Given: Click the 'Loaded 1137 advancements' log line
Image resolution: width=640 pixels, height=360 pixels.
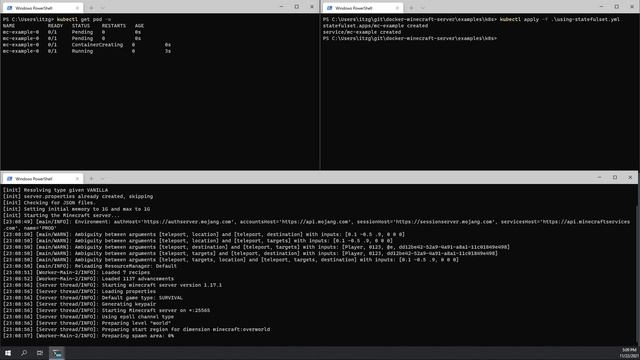Looking at the screenshot, I should click(x=89, y=279).
